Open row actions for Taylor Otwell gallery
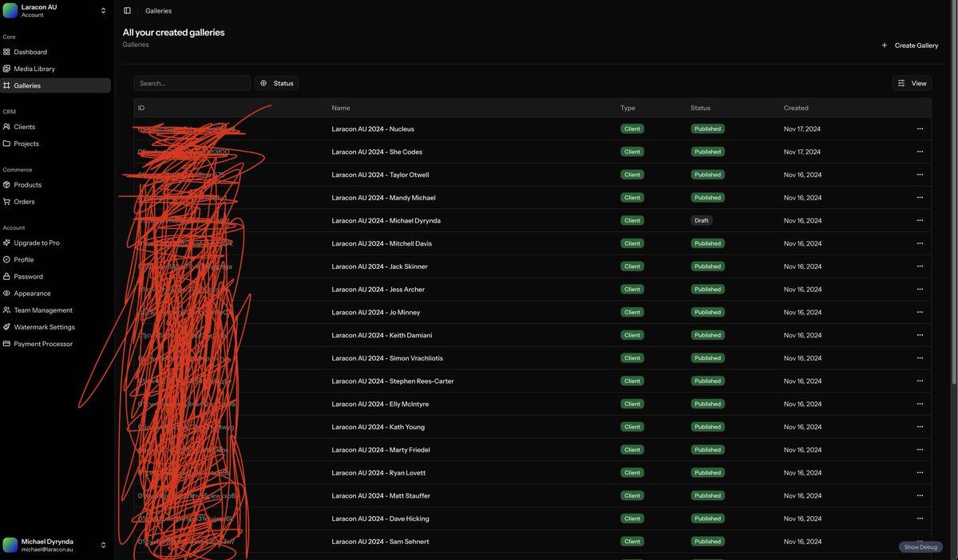The height and width of the screenshot is (560, 958). click(x=920, y=175)
